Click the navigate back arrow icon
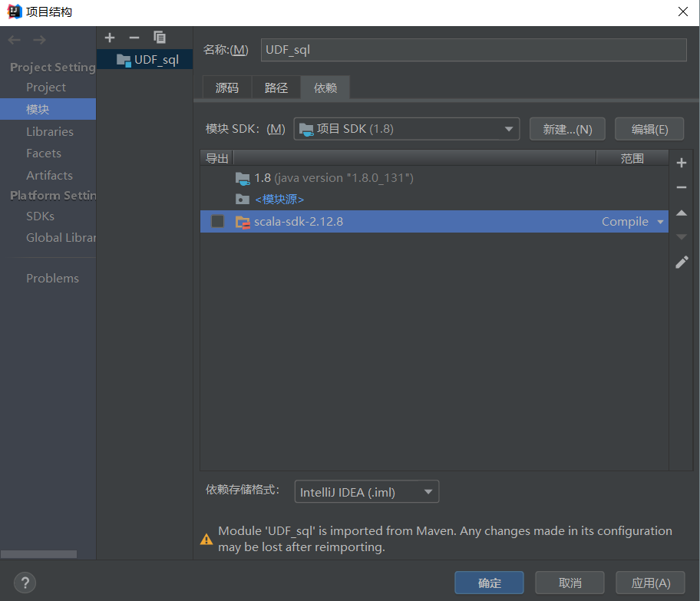The image size is (700, 601). [12, 40]
